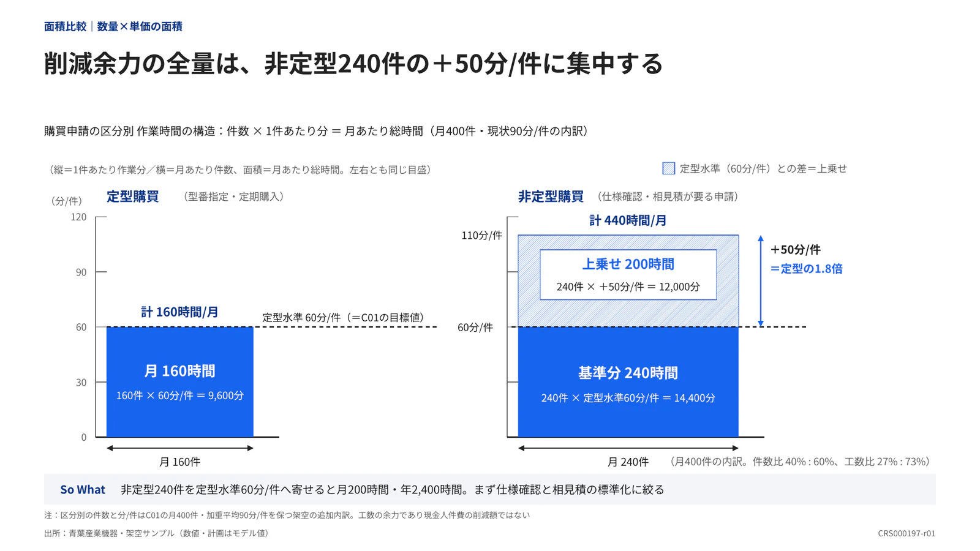Screen dimensions: 980x551
Task: Click the subtitle starting 購買申請の区分別
Action: (x=318, y=131)
